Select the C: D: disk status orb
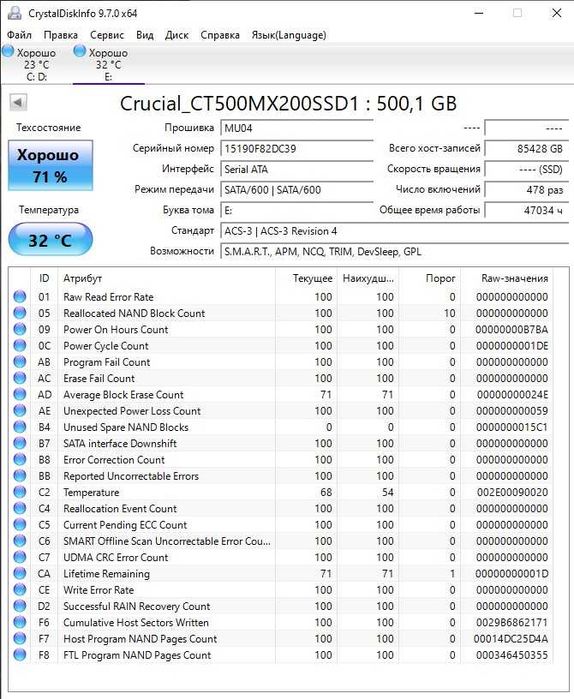Screen dimensions: 574x699 point(8,51)
